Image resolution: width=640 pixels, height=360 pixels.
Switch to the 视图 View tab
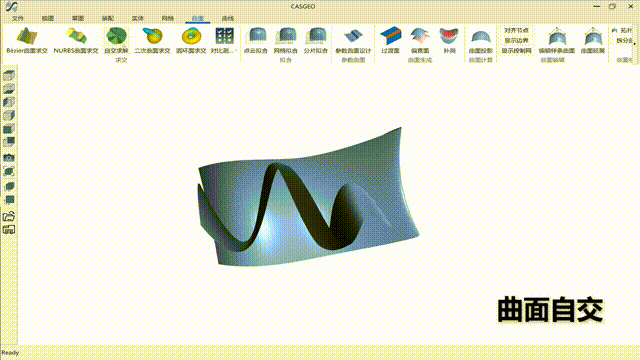coord(48,18)
